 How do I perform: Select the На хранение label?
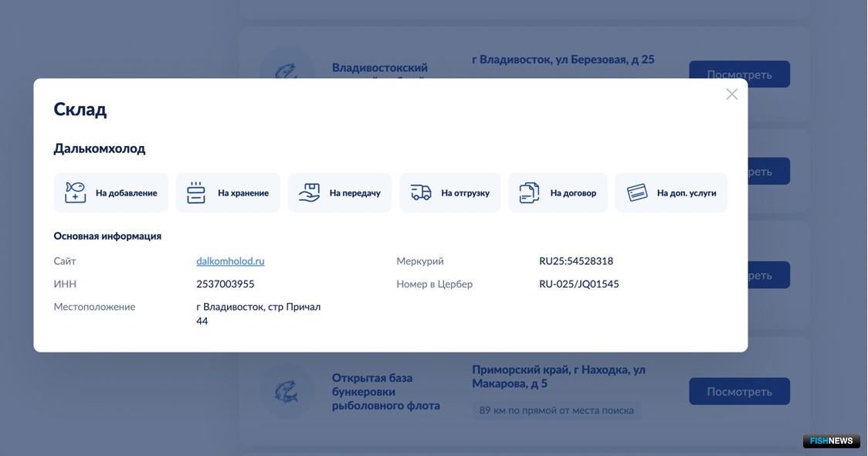coord(243,192)
